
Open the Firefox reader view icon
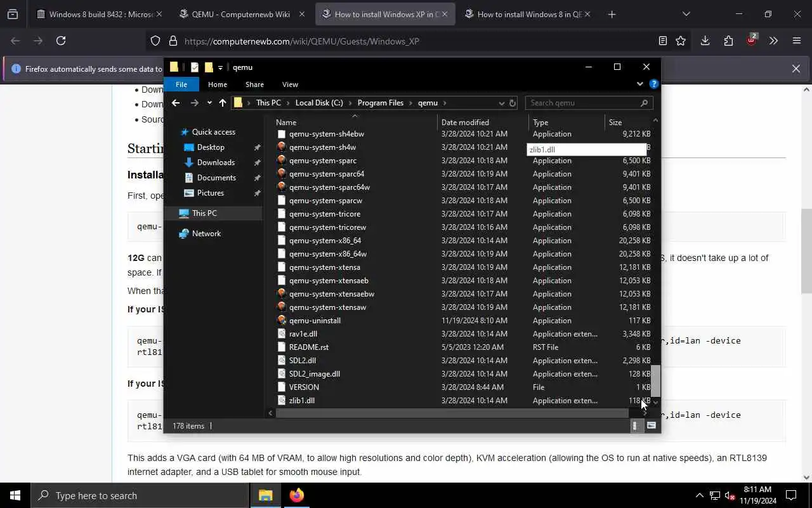(x=662, y=41)
